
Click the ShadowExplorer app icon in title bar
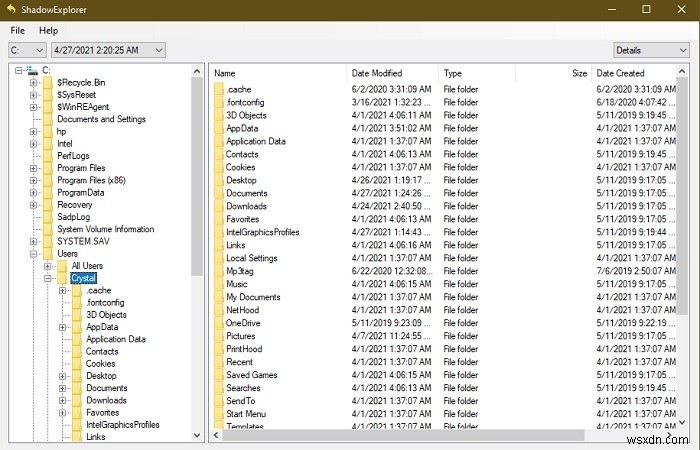(x=11, y=9)
